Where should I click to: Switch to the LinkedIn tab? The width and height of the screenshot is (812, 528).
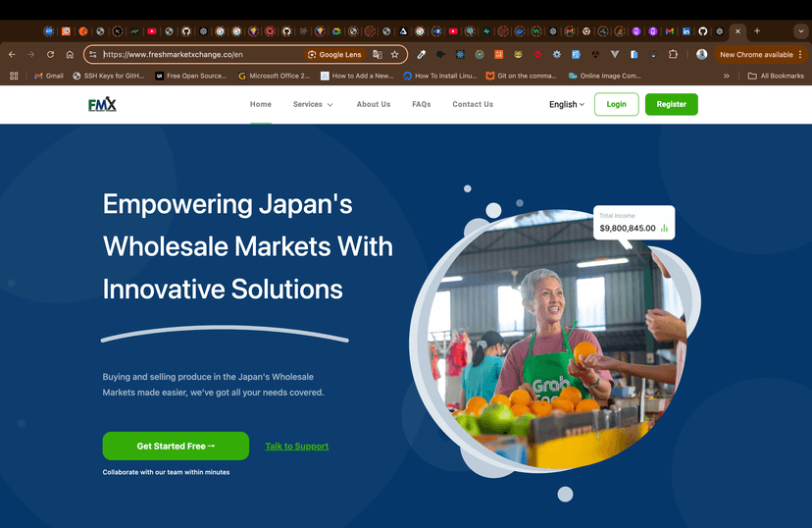686,31
